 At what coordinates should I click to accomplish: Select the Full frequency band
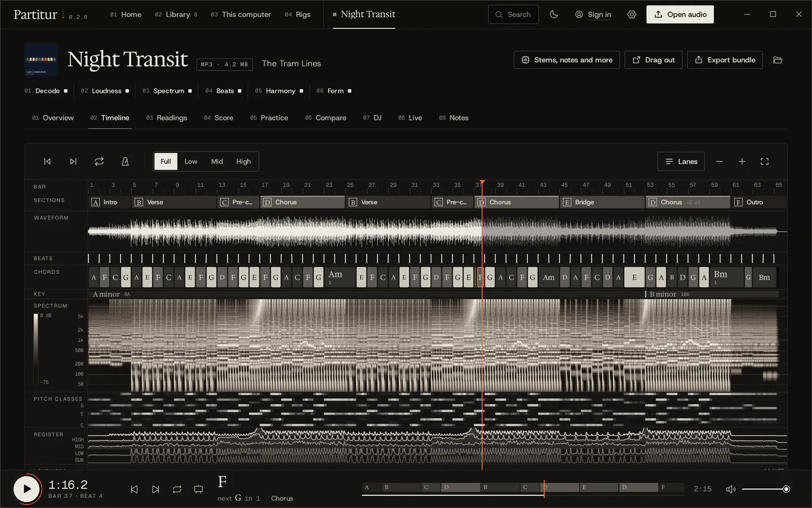click(166, 161)
